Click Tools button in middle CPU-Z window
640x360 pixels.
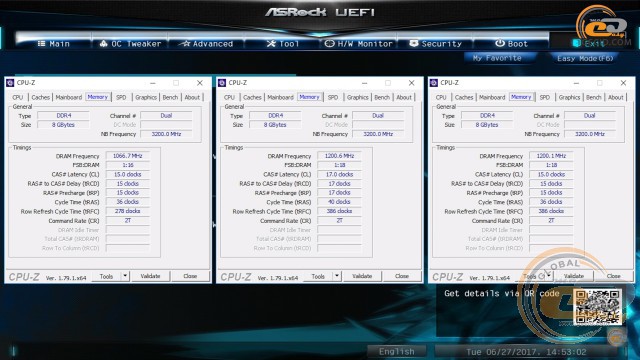[318, 276]
